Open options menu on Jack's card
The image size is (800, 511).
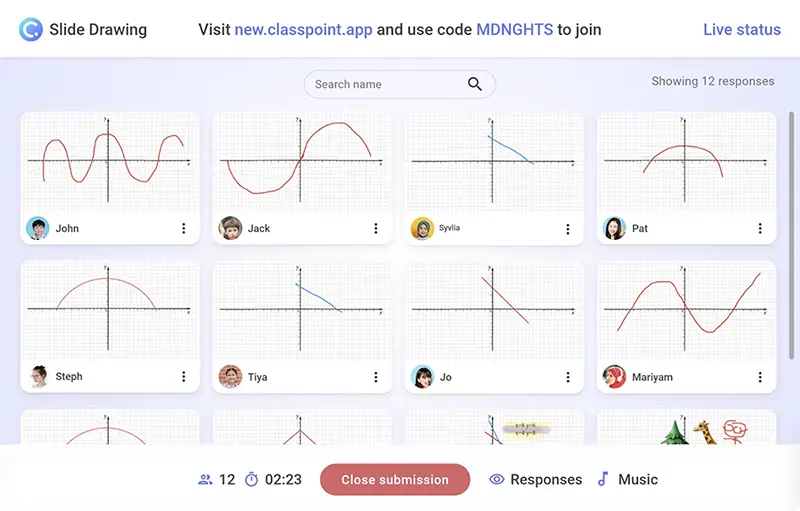376,228
